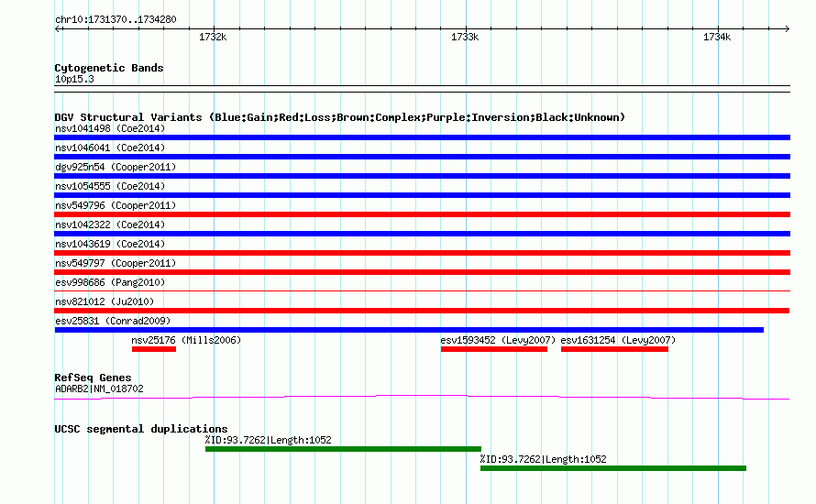Click the dgv925n54 (Cooper2011) label

pos(116,167)
